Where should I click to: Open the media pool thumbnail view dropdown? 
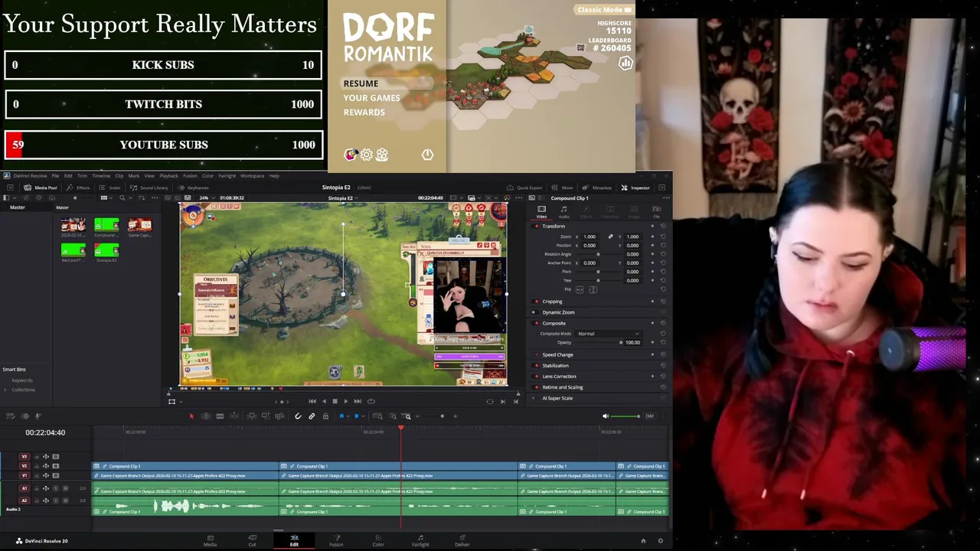[x=106, y=198]
